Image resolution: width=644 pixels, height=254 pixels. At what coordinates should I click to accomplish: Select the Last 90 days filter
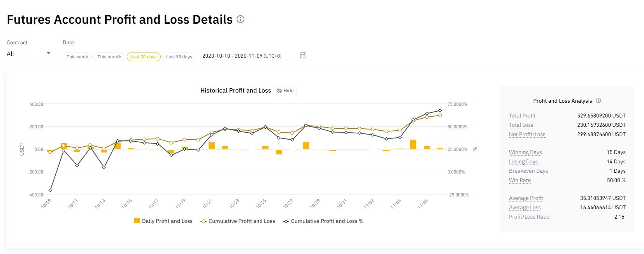179,57
